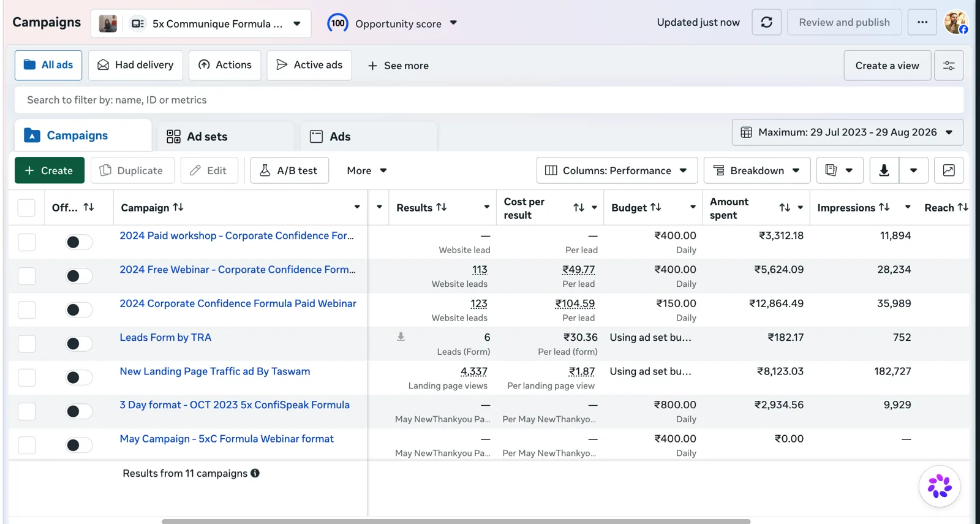The width and height of the screenshot is (980, 524).
Task: Switch to the Campaigns tab
Action: point(83,135)
